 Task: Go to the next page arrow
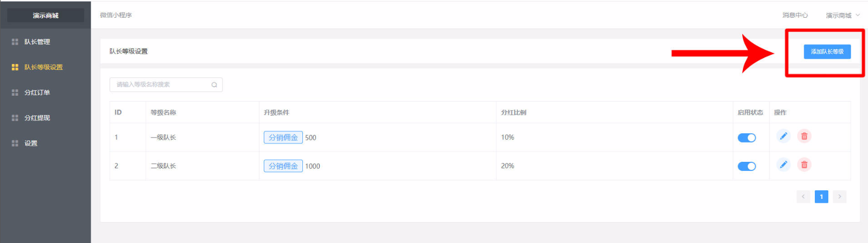(840, 197)
